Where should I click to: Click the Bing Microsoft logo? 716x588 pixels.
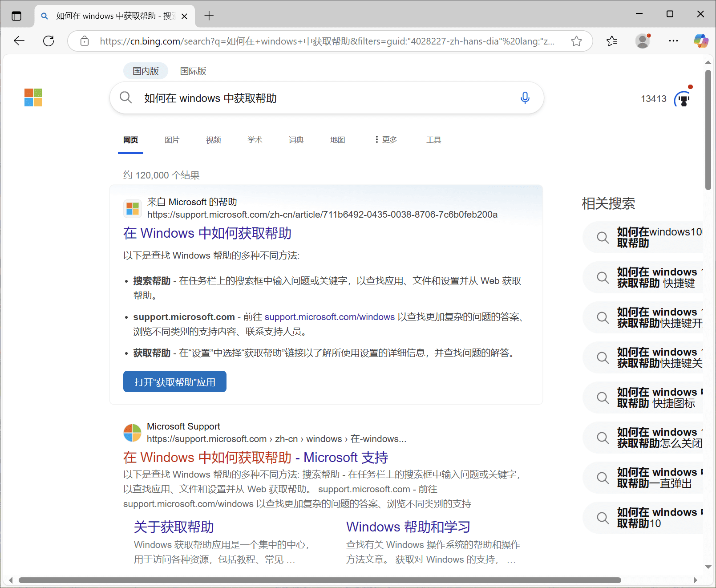pyautogui.click(x=33, y=97)
